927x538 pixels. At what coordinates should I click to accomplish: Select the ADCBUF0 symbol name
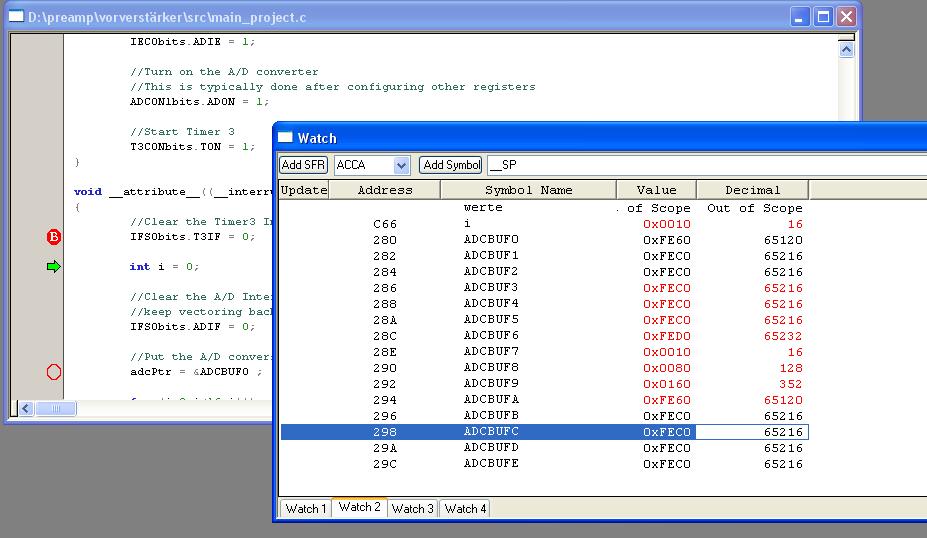click(491, 239)
